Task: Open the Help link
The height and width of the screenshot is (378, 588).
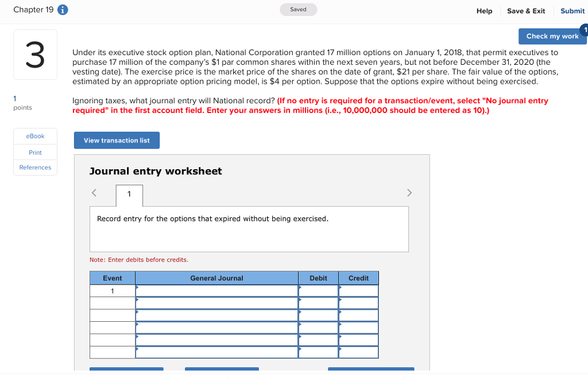Action: pos(484,11)
